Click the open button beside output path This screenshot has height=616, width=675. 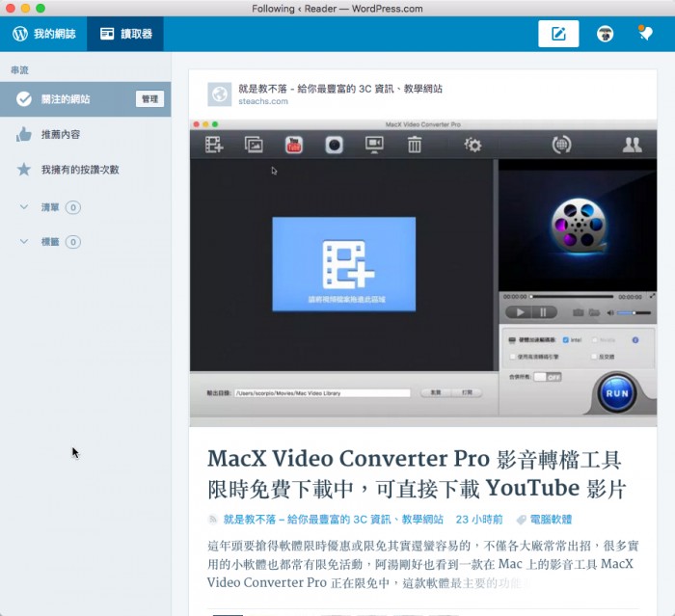pos(467,392)
